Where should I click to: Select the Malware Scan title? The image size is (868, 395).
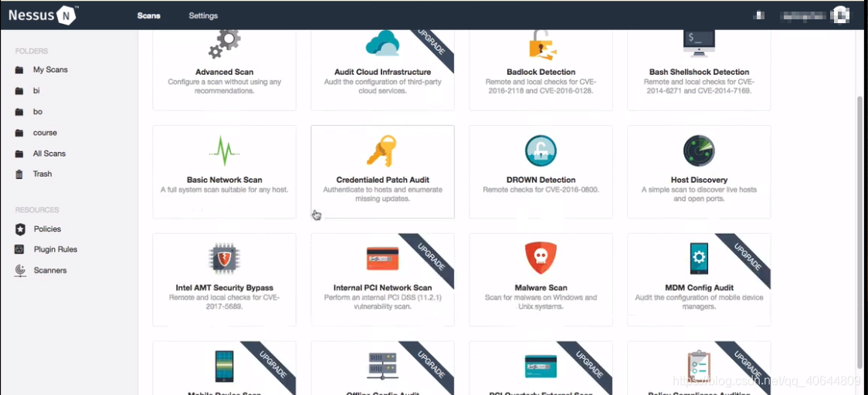coord(541,288)
